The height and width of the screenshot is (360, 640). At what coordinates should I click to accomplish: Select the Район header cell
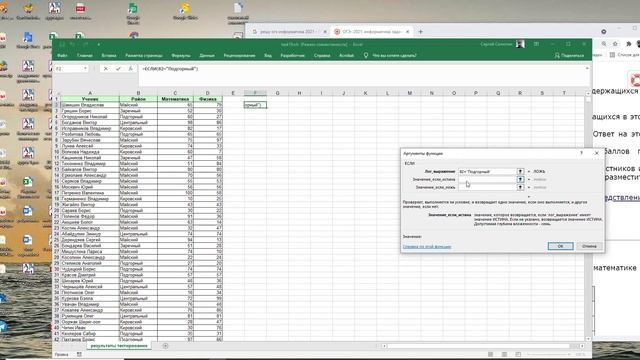(138, 99)
